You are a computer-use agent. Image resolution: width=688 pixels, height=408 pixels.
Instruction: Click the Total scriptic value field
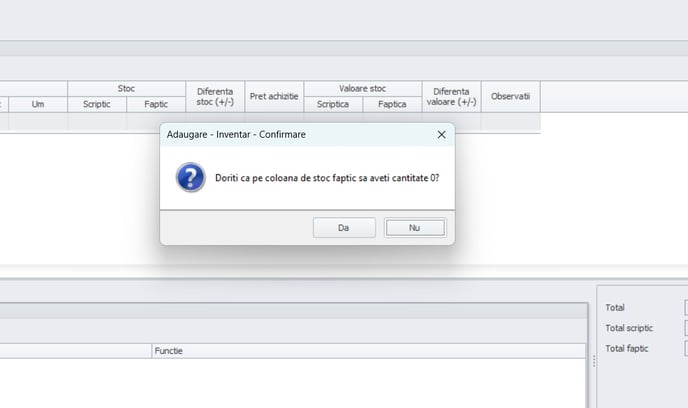pyautogui.click(x=685, y=328)
